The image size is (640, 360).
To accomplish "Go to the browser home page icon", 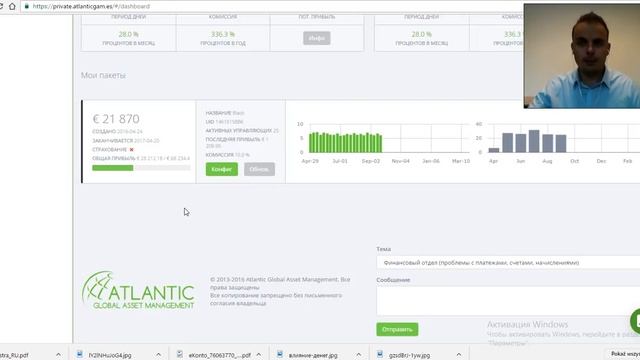I will coord(12,6).
